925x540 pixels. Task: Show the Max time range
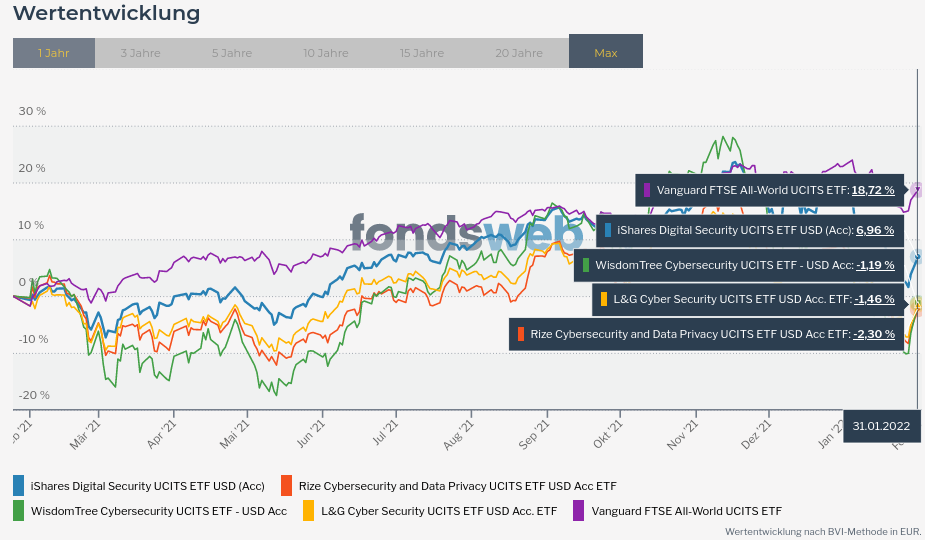tap(606, 53)
